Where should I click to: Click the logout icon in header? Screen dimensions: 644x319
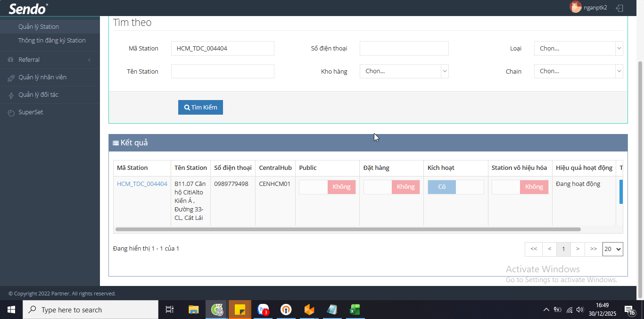(x=620, y=8)
